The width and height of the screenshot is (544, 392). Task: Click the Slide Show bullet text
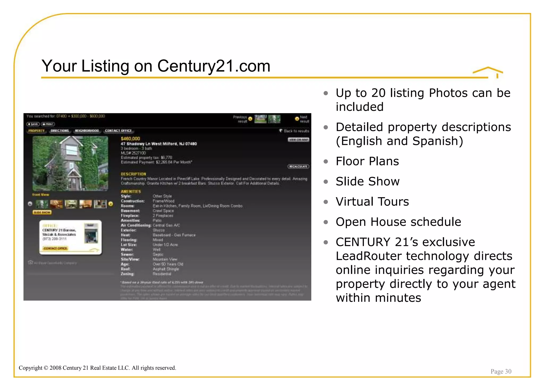click(368, 182)
